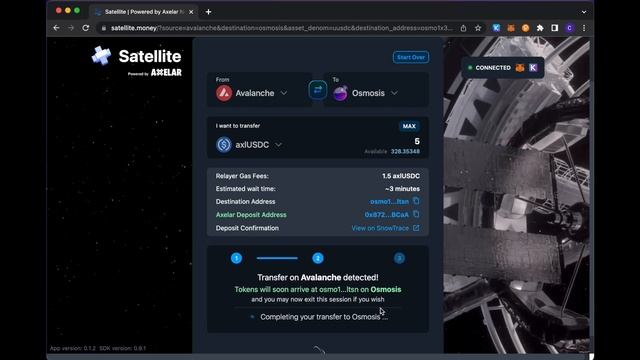Click the axlUSDC token icon
This screenshot has height=360, width=640.
(224, 144)
